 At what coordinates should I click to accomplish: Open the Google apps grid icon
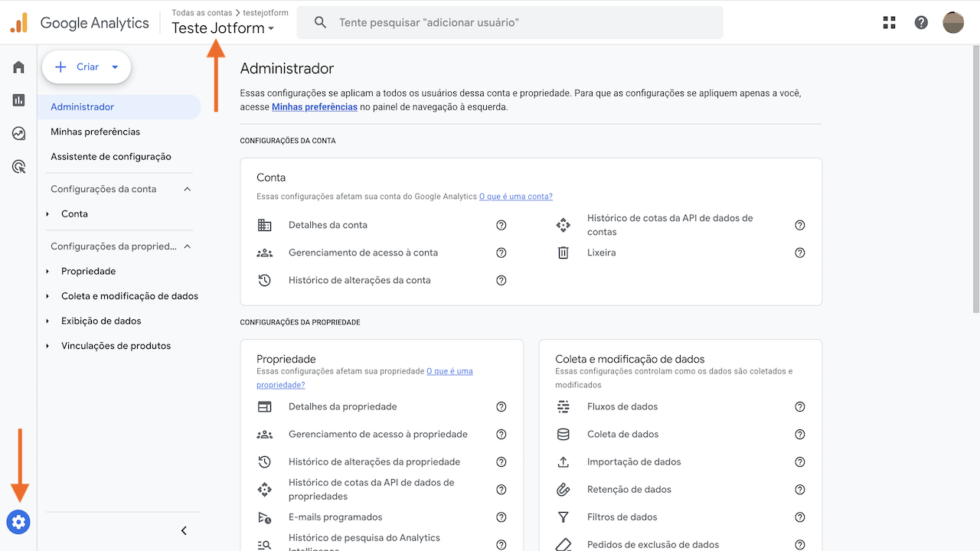click(x=889, y=22)
